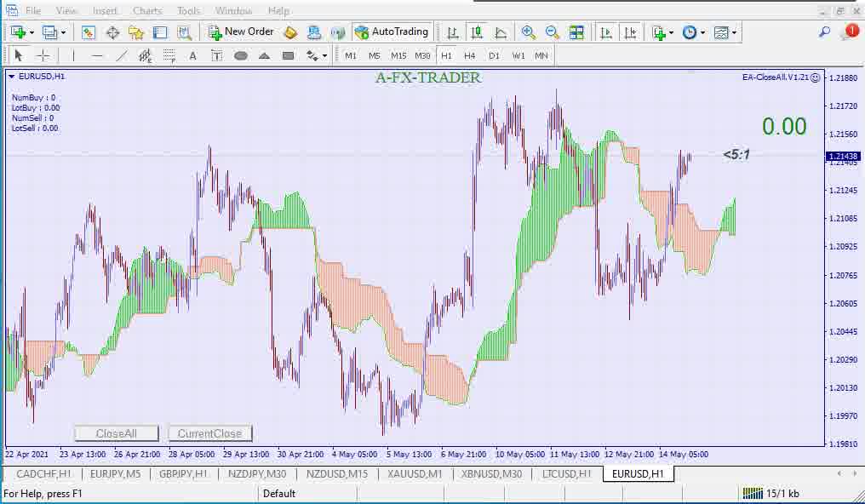Choose the ellipse shape tool
Image resolution: width=865 pixels, height=504 pixels.
pos(241,56)
